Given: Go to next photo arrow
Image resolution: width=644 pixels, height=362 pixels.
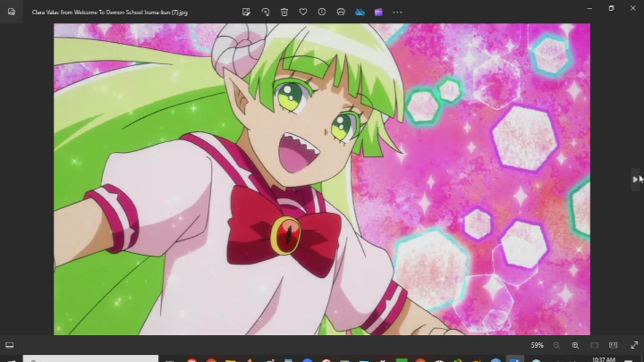Looking at the screenshot, I should (x=636, y=179).
